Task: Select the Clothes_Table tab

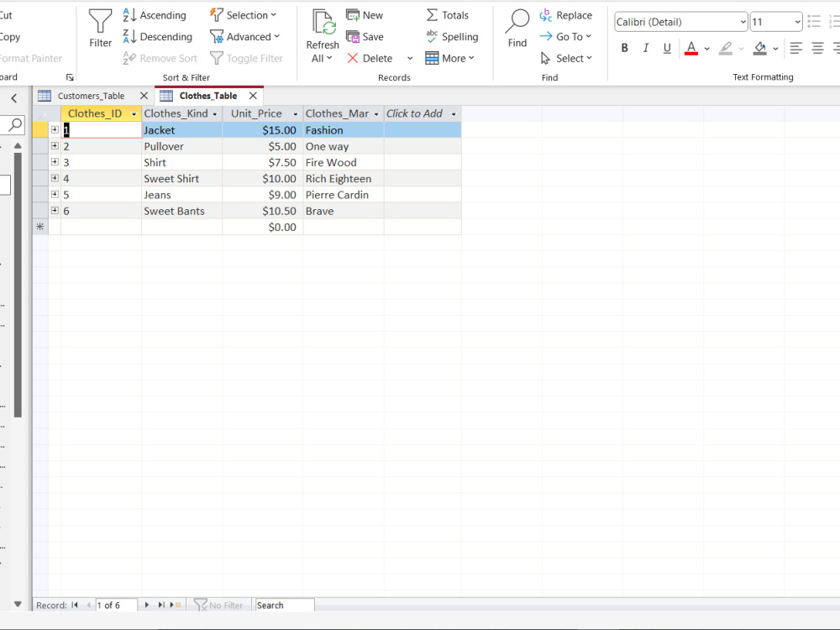Action: click(x=207, y=96)
